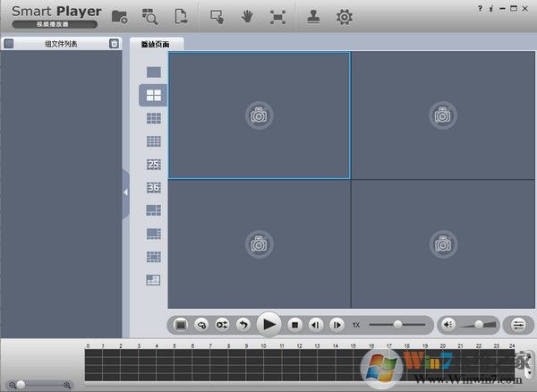Open file via folder icon in toolbar
Viewport: 537px width, 392px height.
tap(119, 16)
